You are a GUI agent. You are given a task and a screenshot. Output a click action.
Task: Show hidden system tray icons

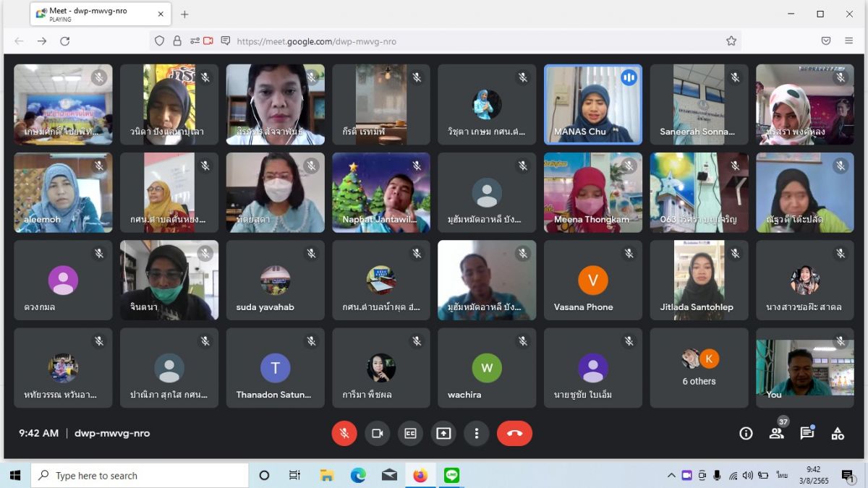(x=671, y=475)
